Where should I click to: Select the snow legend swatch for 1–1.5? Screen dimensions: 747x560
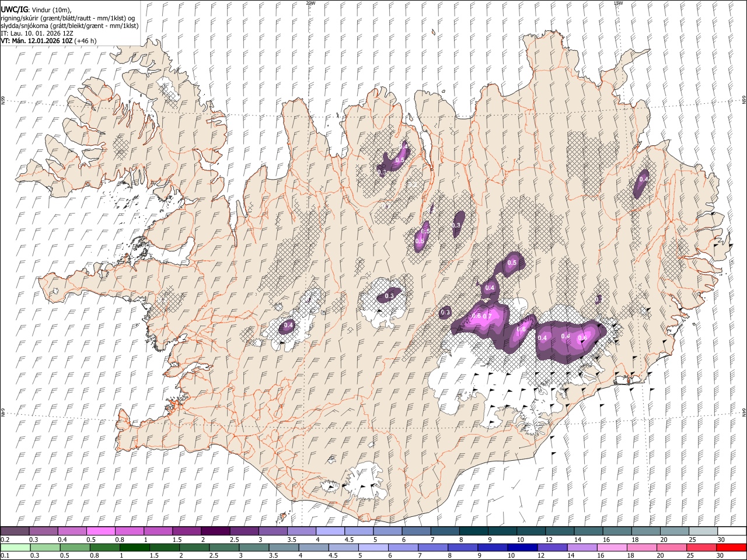158,531
